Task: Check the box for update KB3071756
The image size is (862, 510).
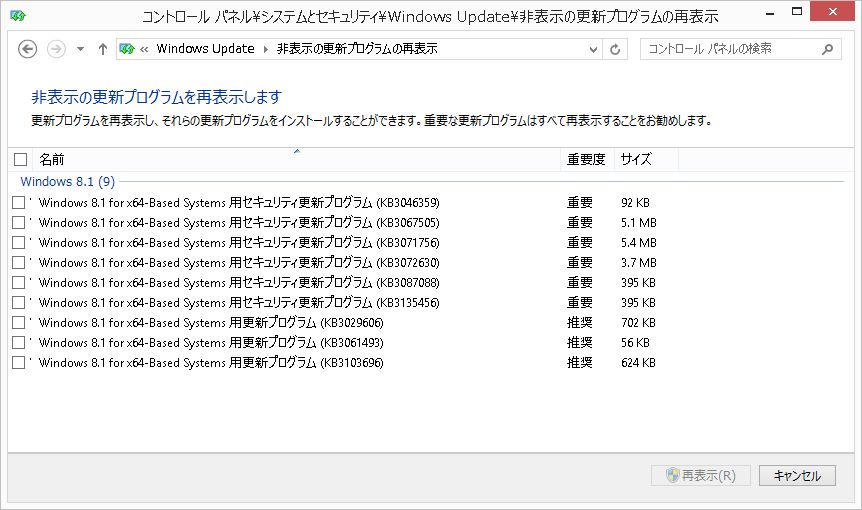Action: tap(19, 242)
